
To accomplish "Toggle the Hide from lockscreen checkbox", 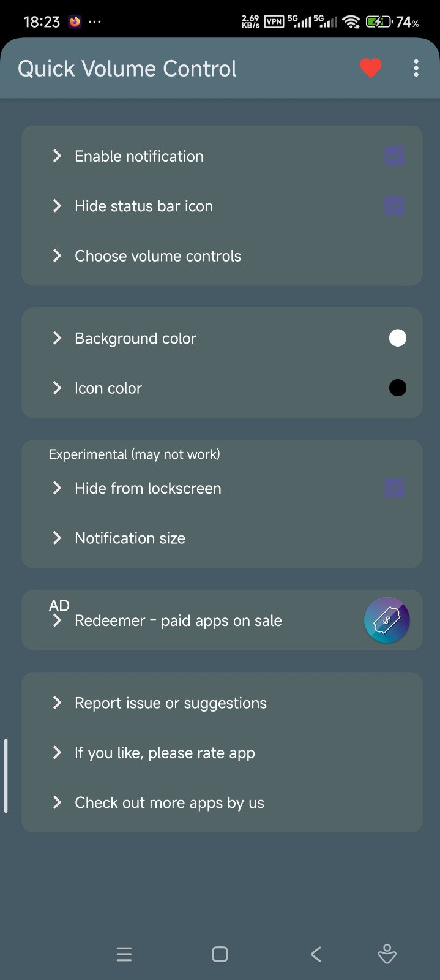I will click(x=395, y=488).
